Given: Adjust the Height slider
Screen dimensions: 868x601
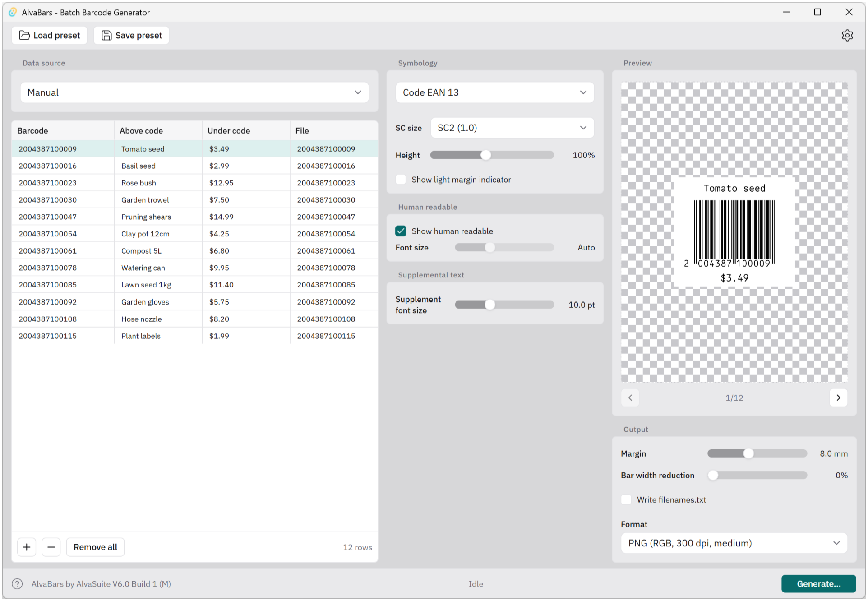Looking at the screenshot, I should 492,155.
